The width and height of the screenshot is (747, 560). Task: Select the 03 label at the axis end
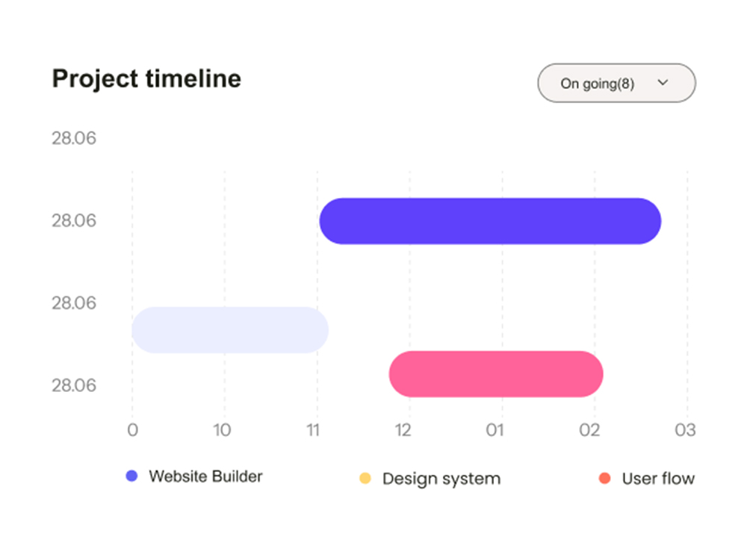(x=684, y=430)
